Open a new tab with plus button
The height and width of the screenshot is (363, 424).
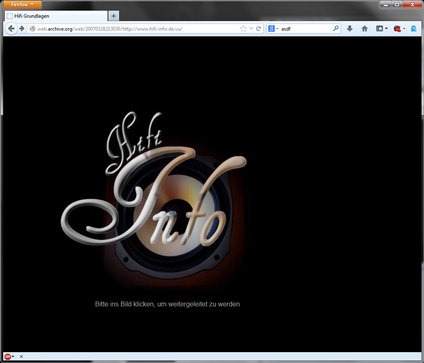point(113,16)
